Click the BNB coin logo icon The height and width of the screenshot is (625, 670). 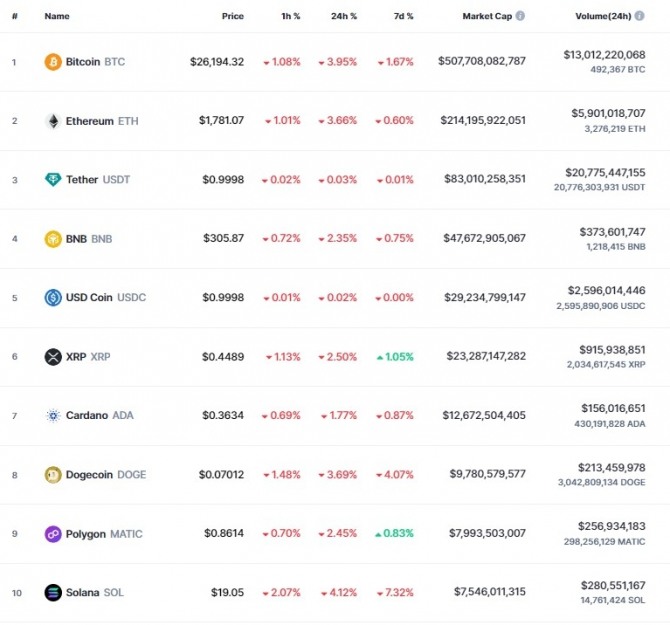[x=53, y=239]
